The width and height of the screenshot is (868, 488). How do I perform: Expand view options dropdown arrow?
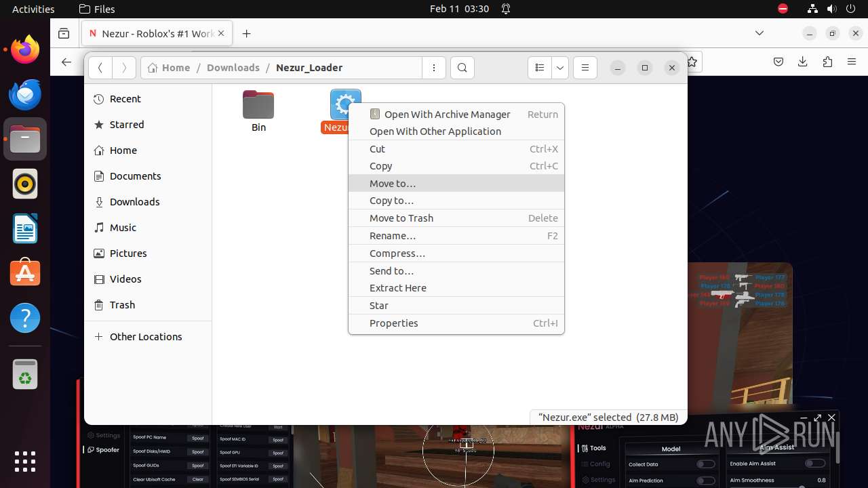tap(560, 68)
